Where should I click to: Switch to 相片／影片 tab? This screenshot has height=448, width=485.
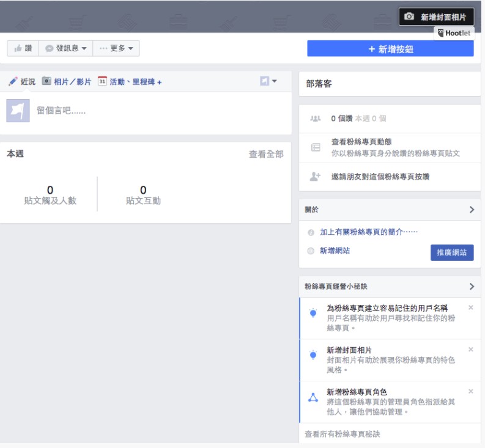click(x=66, y=82)
